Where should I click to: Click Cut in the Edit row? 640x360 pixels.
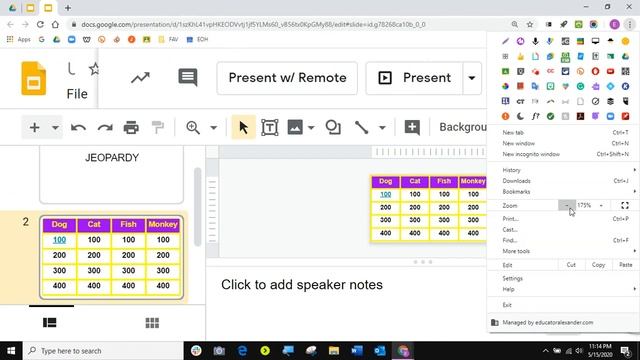coord(571,265)
